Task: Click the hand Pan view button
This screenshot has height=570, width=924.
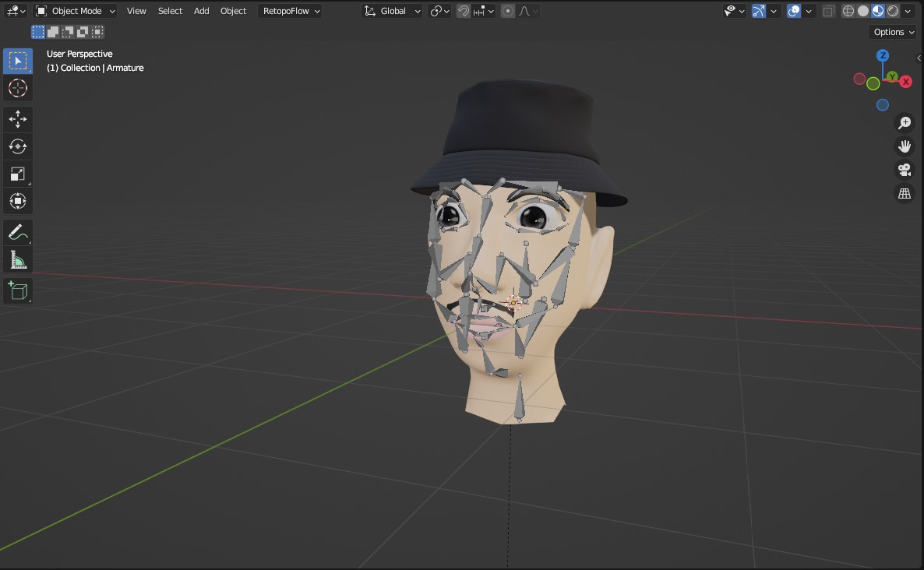Action: [x=904, y=146]
